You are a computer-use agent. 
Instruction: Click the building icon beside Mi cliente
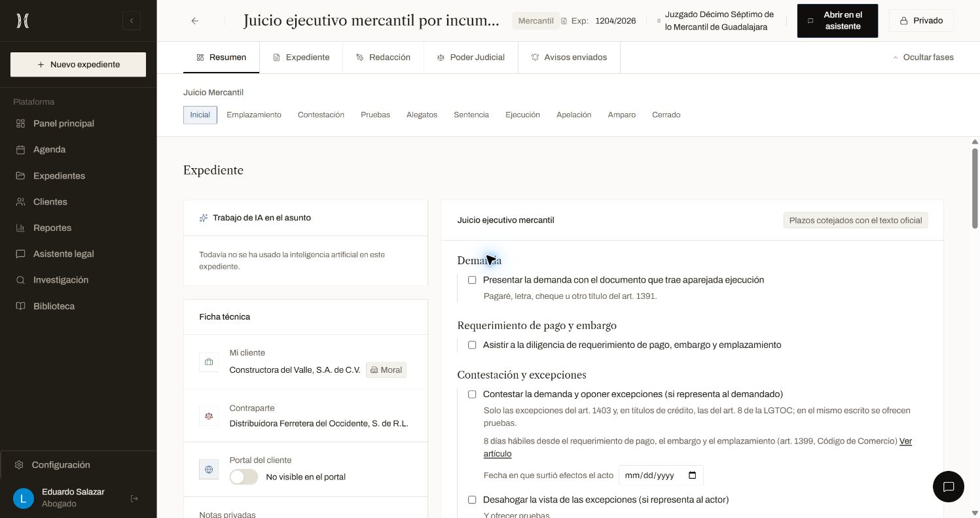[x=209, y=362]
